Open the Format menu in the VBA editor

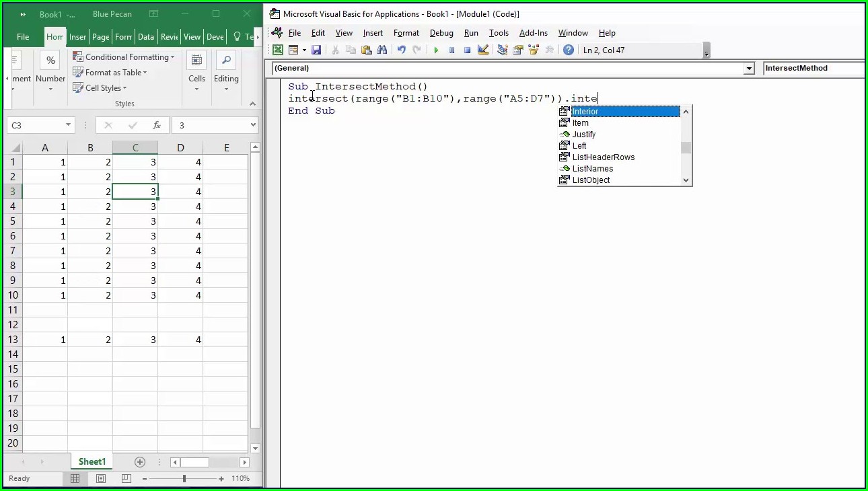pyautogui.click(x=406, y=33)
